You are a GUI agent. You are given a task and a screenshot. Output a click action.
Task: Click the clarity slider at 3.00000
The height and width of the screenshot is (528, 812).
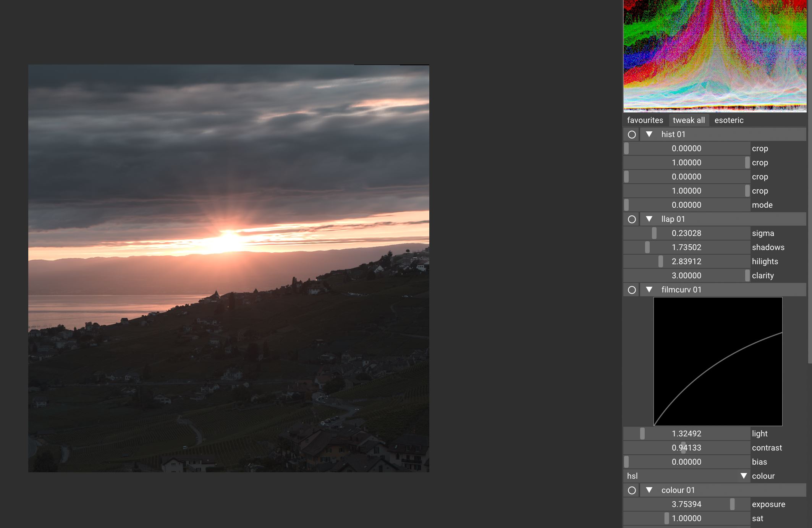coord(687,276)
